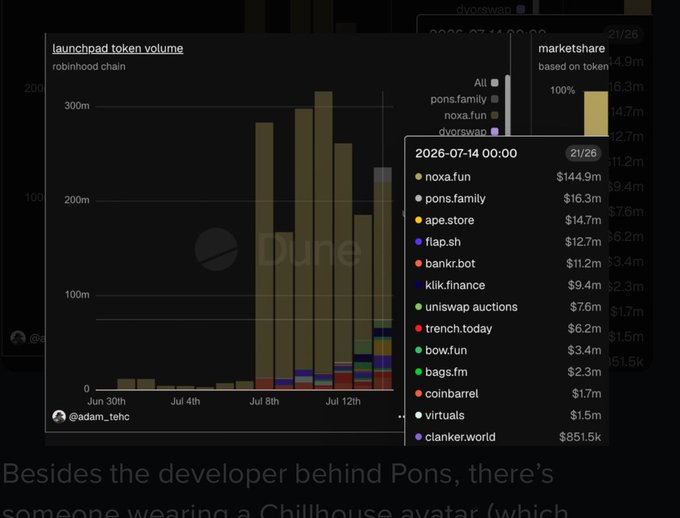Click the ape.store yellow color dot
The height and width of the screenshot is (518, 680).
(x=418, y=220)
